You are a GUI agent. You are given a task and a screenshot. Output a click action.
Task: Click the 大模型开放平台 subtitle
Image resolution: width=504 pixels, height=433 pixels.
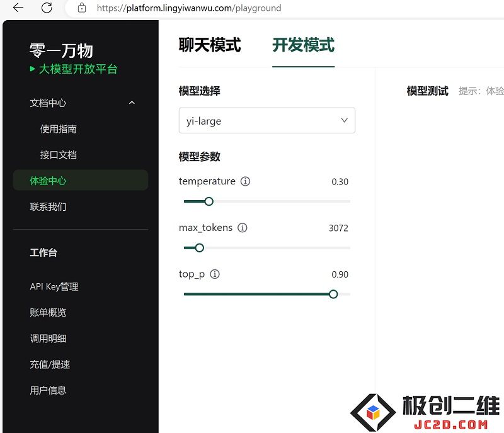click(78, 69)
